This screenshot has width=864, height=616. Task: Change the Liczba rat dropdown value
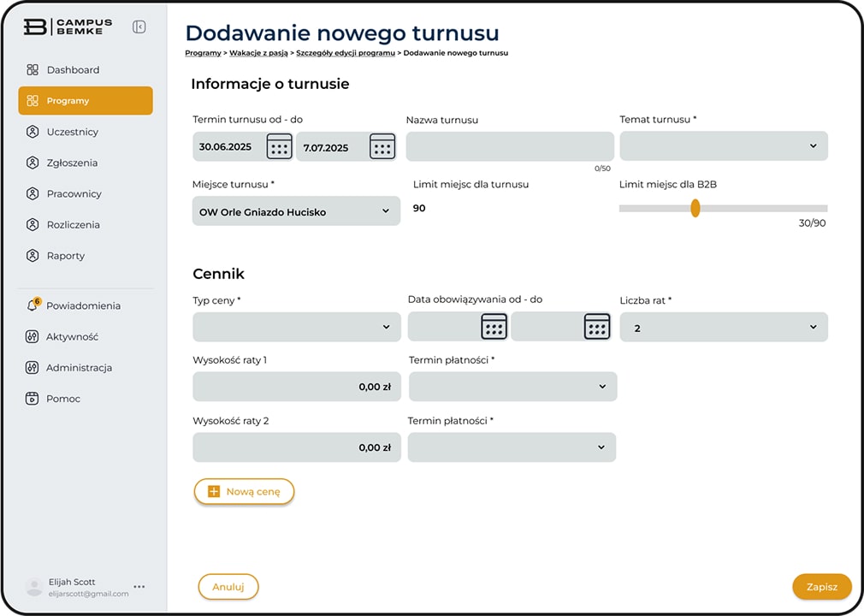coord(723,327)
